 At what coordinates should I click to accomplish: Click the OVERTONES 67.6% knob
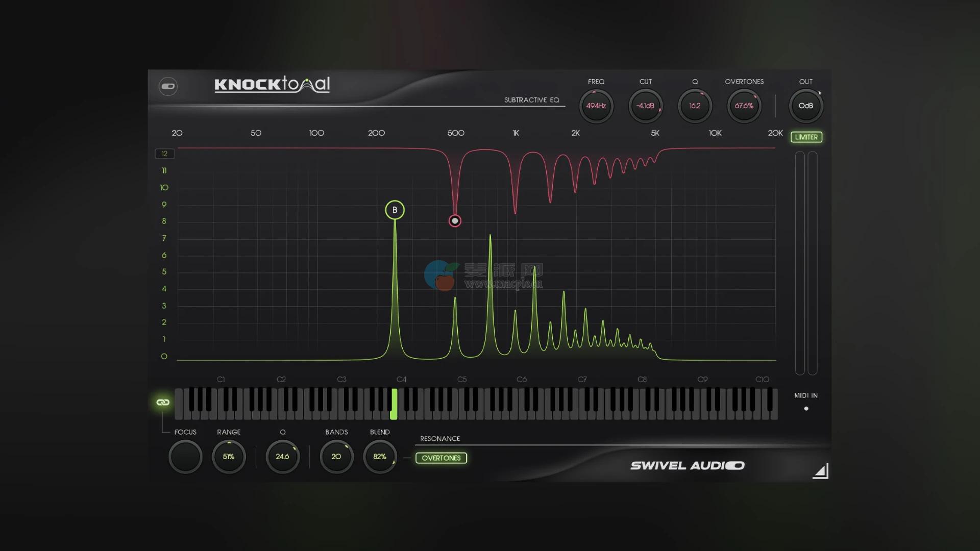744,106
